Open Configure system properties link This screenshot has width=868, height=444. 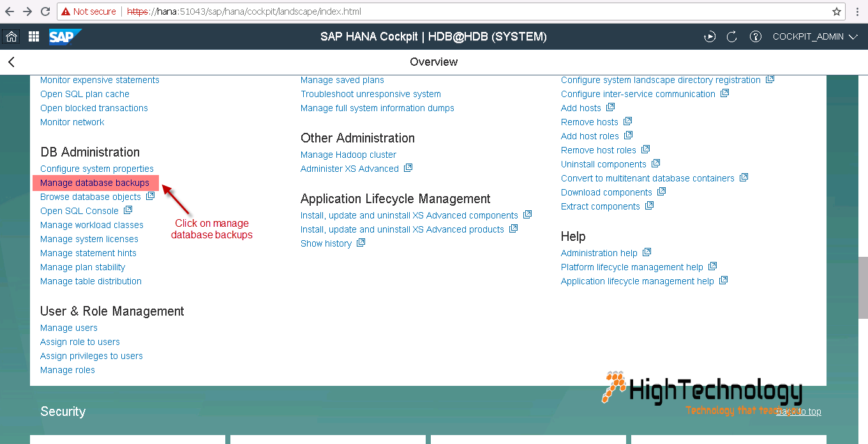97,169
